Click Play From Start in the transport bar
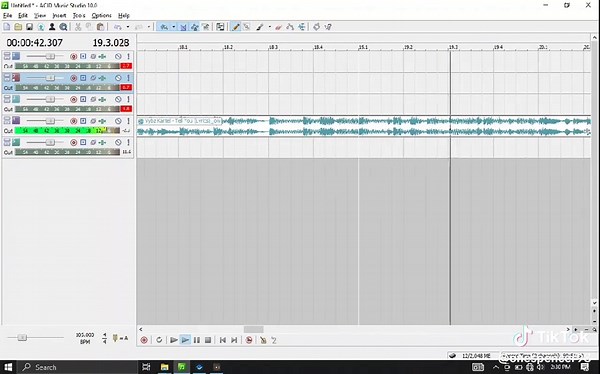 click(x=174, y=340)
